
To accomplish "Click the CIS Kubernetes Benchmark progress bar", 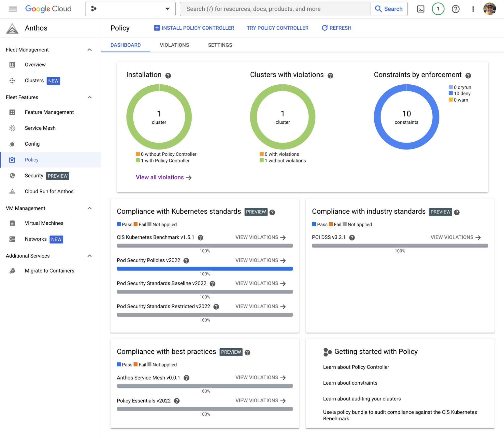I will click(x=205, y=246).
